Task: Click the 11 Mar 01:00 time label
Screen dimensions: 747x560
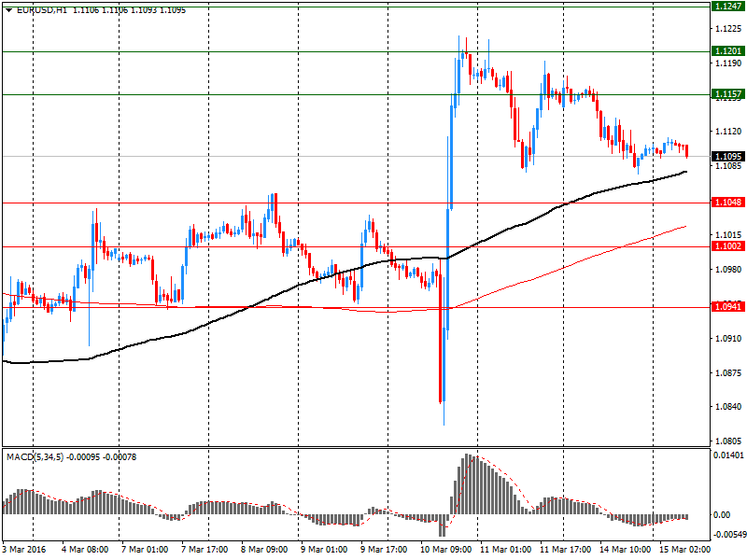Action: tap(505, 550)
